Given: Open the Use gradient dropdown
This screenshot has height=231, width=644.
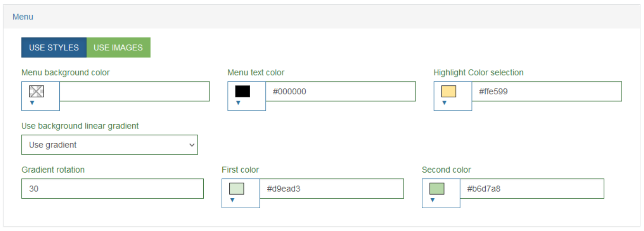Looking at the screenshot, I should pos(109,145).
